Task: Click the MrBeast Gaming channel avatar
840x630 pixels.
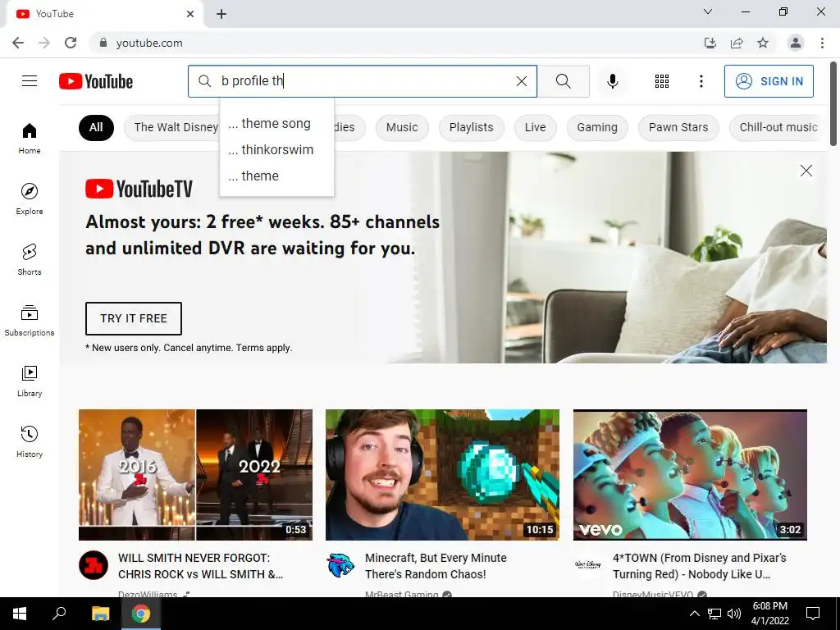Action: [340, 565]
